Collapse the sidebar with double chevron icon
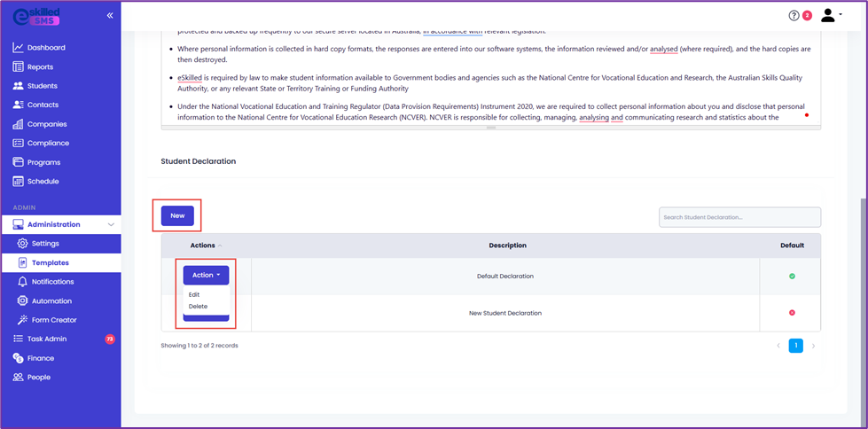Screen dimensions: 868x429 pos(110,15)
